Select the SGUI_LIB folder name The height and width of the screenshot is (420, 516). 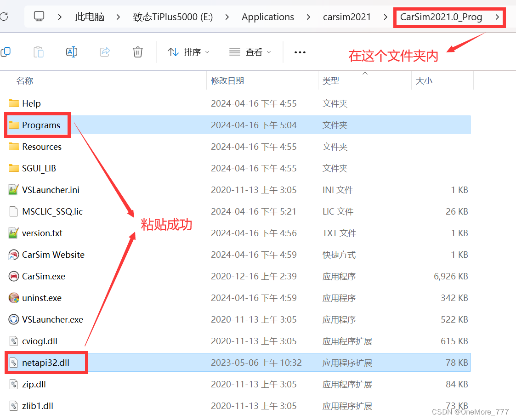[39, 168]
